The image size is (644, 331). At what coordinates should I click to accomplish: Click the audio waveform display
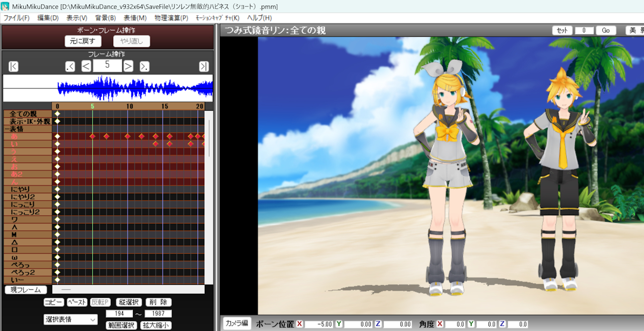108,89
